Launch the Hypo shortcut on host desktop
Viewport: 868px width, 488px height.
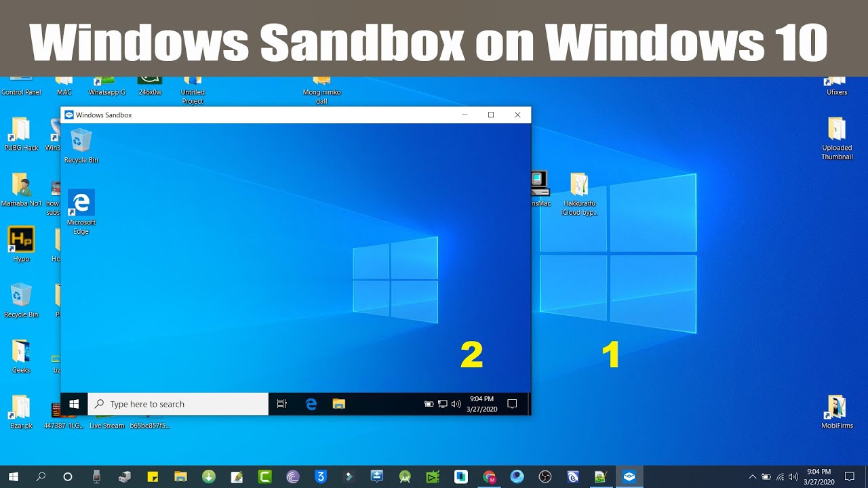21,245
